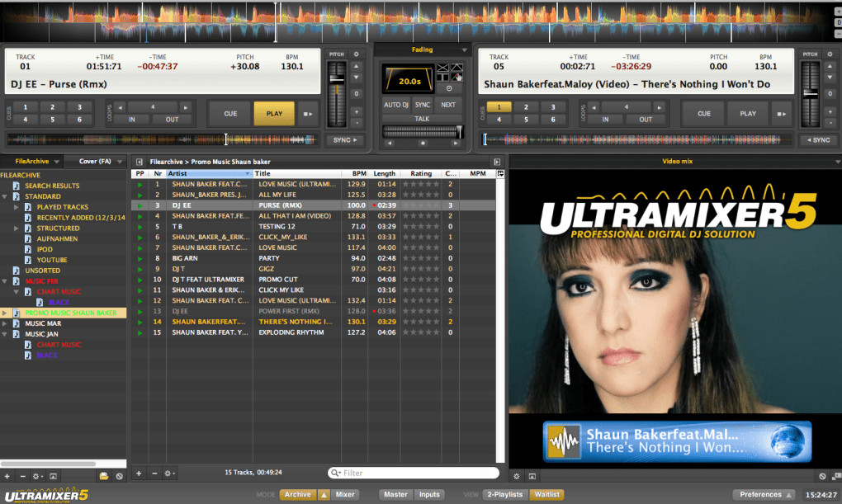Select the peak-shaped fade curve icon
The height and width of the screenshot is (504, 842).
pyautogui.click(x=456, y=68)
